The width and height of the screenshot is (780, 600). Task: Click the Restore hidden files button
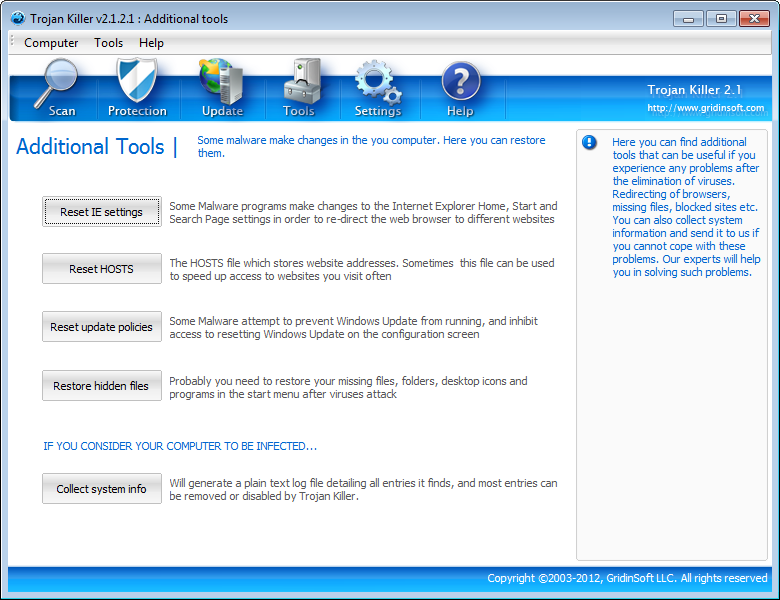pyautogui.click(x=102, y=386)
